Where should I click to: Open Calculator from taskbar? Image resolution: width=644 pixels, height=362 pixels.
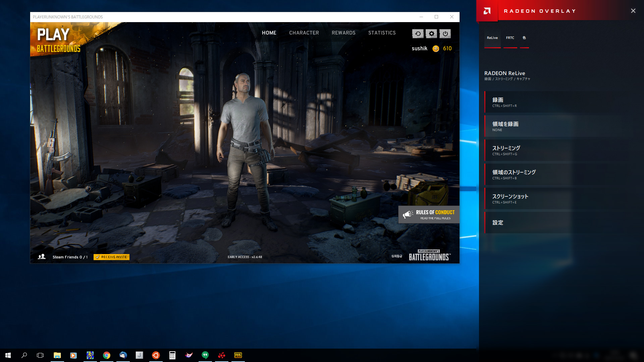(172, 355)
